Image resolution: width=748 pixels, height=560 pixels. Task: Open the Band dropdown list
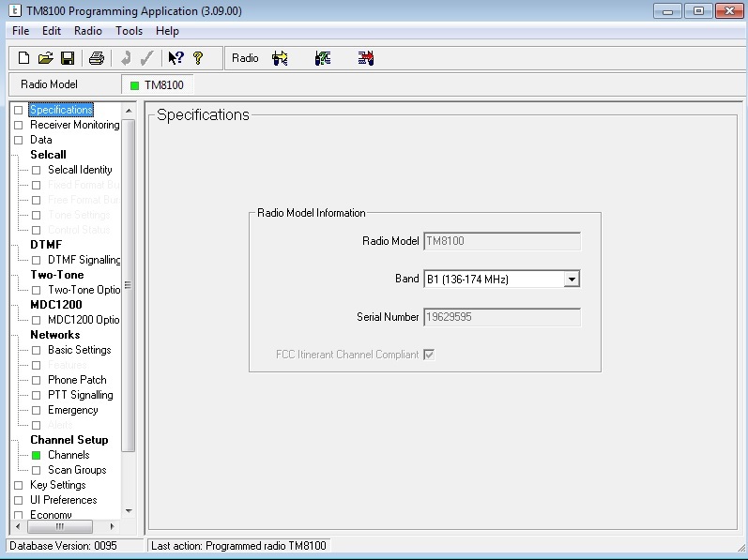coord(572,279)
